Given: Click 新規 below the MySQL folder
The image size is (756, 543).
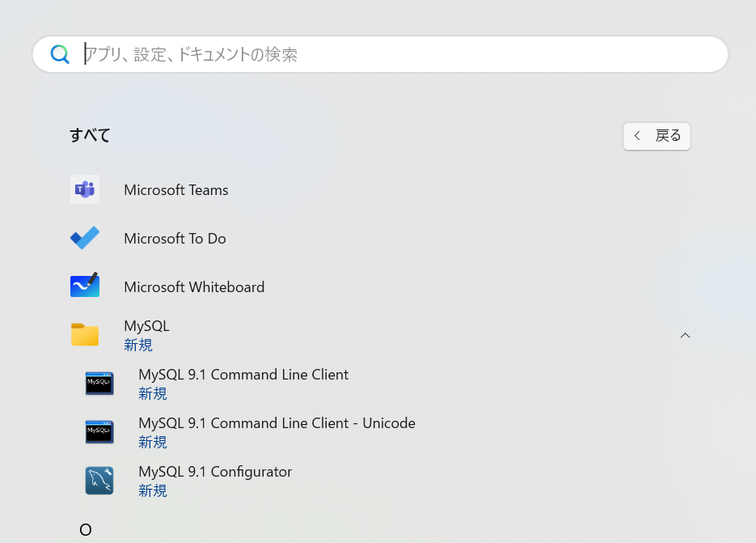Looking at the screenshot, I should (x=137, y=345).
